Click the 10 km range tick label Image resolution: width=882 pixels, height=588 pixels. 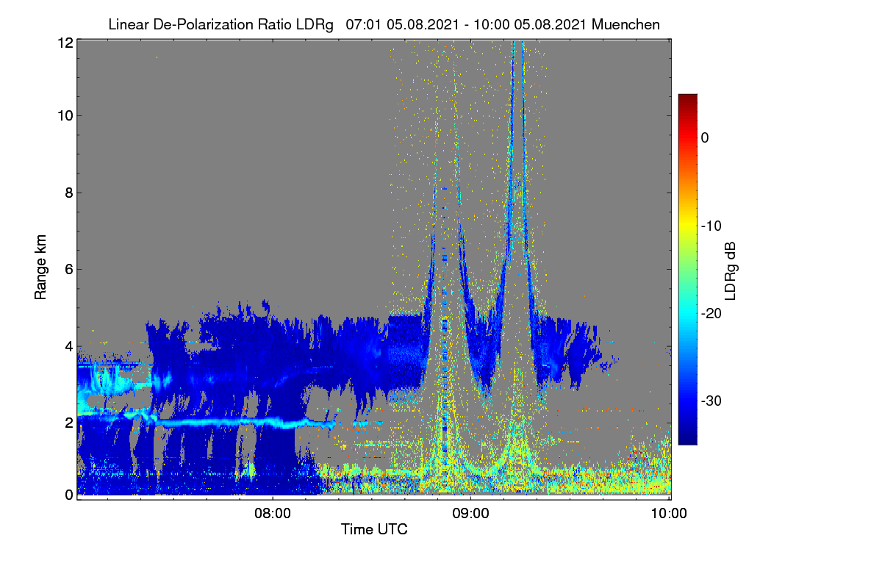(65, 115)
